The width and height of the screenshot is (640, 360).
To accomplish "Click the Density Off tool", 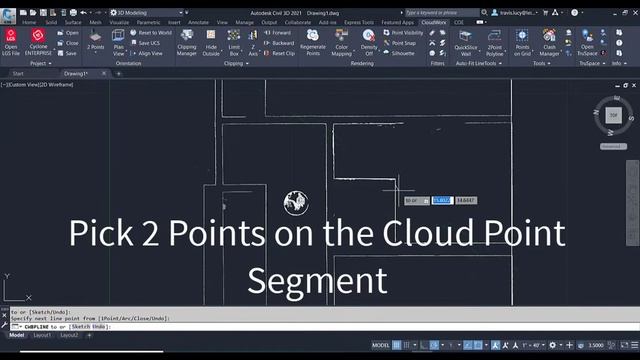I will [x=369, y=42].
